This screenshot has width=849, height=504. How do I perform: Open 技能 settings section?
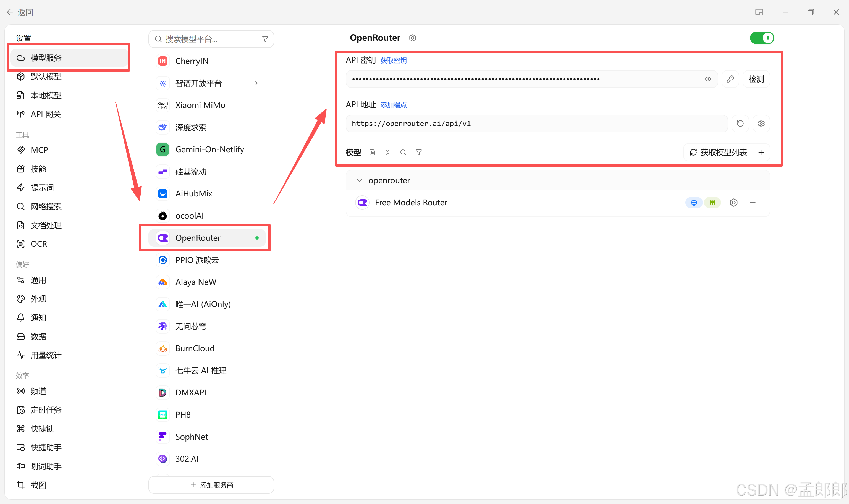click(x=69, y=169)
